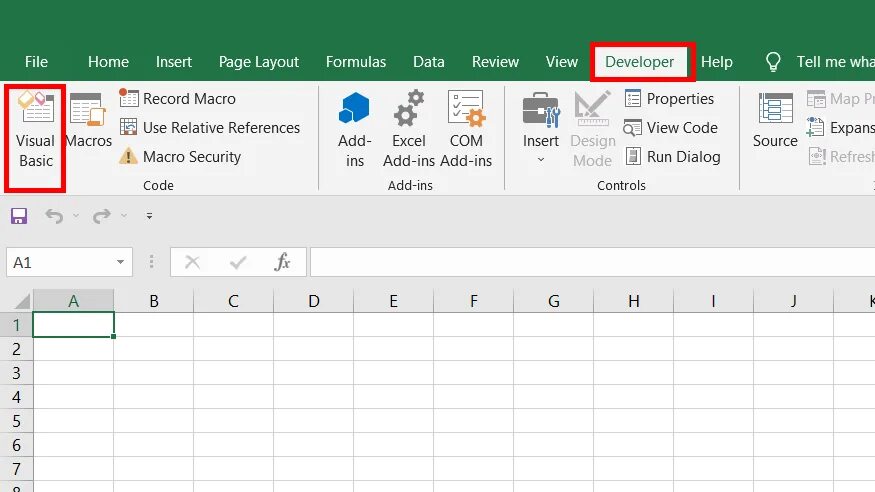
Task: Open the Help tab
Action: (717, 62)
